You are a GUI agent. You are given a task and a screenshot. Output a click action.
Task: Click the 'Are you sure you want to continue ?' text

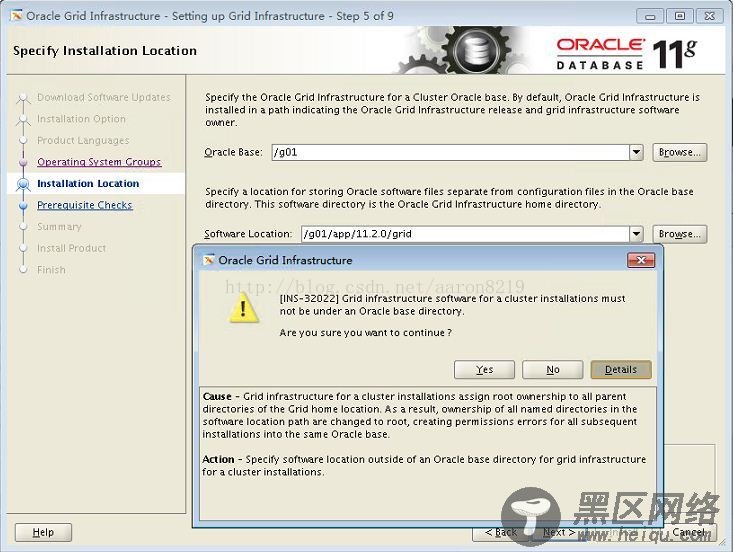[366, 333]
